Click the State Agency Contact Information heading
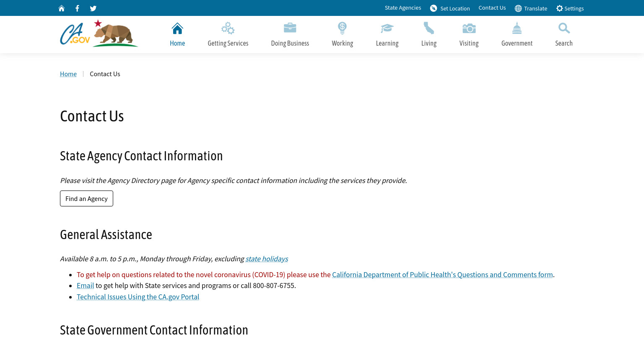This screenshot has width=644, height=345. pyautogui.click(x=141, y=156)
